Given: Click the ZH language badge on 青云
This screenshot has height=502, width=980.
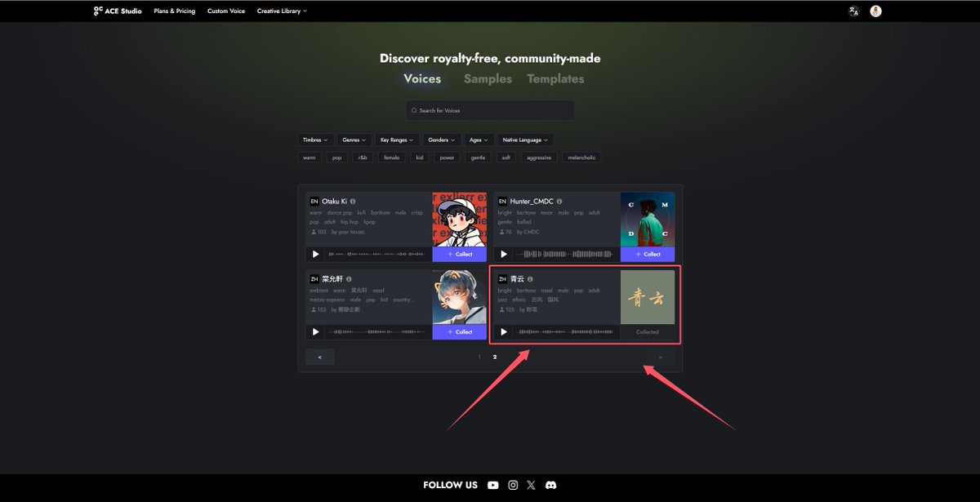Looking at the screenshot, I should (502, 279).
